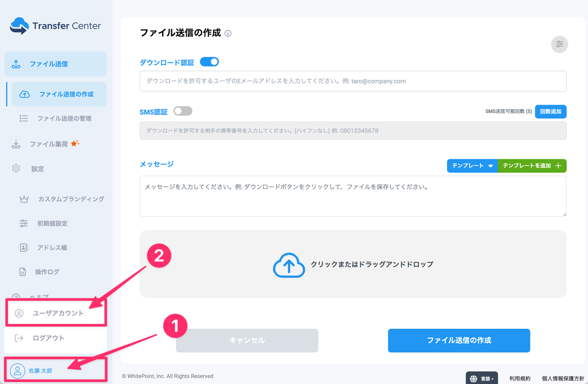Open ファイル送信の管理 in sidebar

(64, 119)
